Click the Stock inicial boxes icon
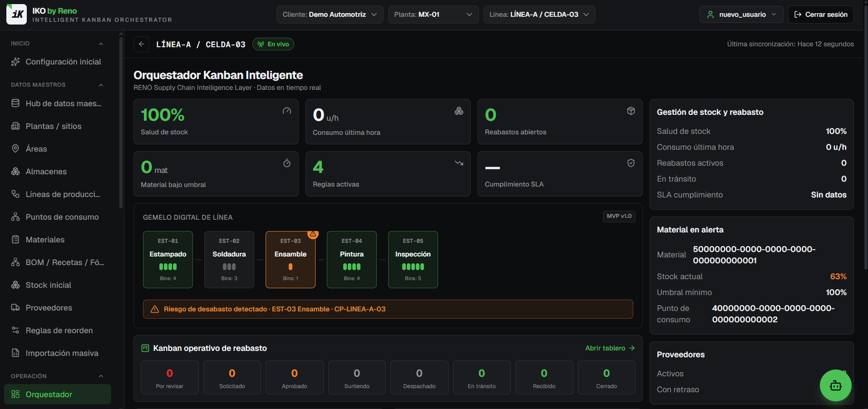Viewport: 868px width, 409px height. (x=15, y=285)
